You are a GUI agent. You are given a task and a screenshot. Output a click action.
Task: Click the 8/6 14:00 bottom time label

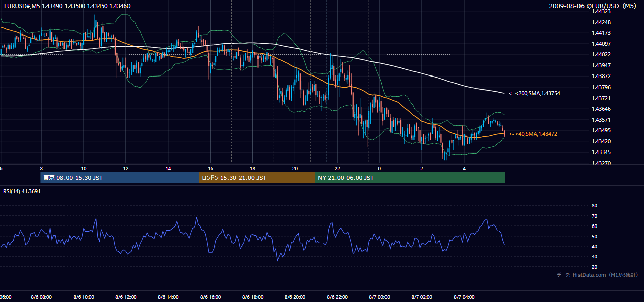[x=168, y=297]
